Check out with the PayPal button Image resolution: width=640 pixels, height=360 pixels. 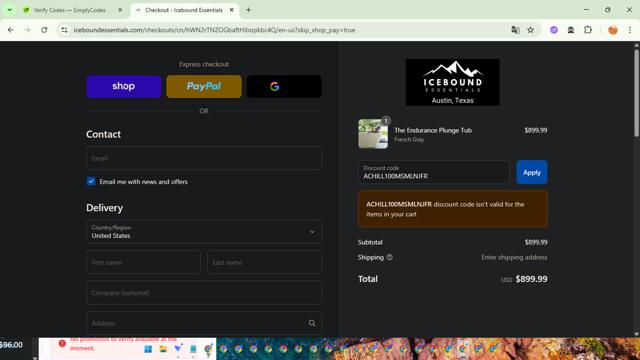click(x=204, y=86)
